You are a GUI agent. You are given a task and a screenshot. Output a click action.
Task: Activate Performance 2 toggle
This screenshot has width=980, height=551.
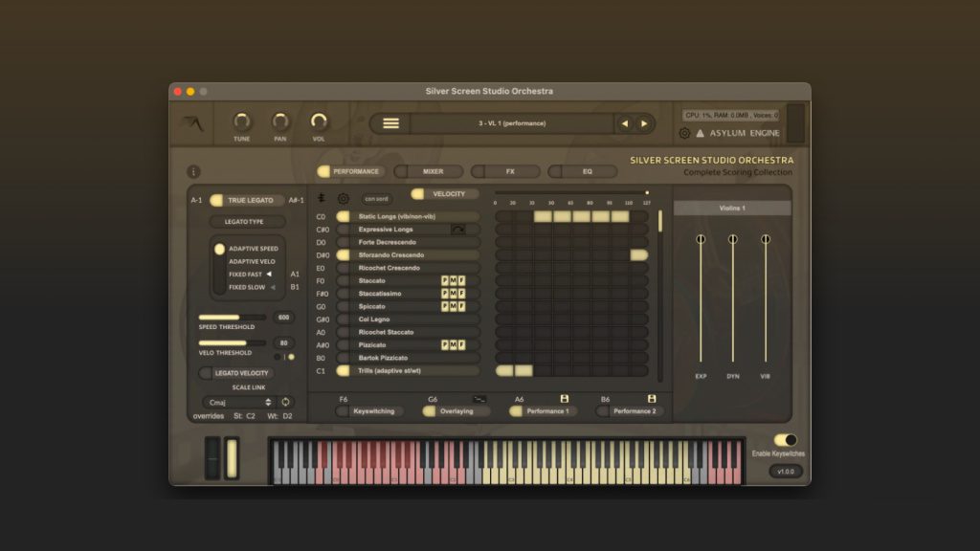(603, 411)
